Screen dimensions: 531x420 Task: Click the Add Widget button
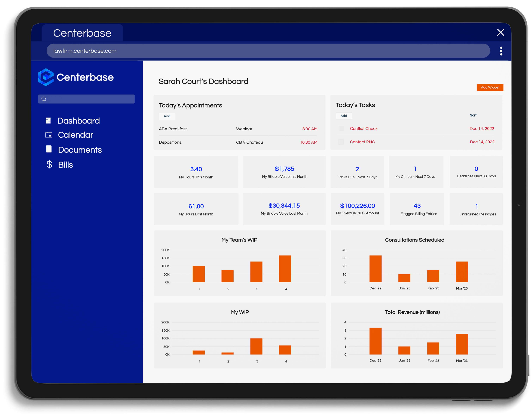[490, 87]
